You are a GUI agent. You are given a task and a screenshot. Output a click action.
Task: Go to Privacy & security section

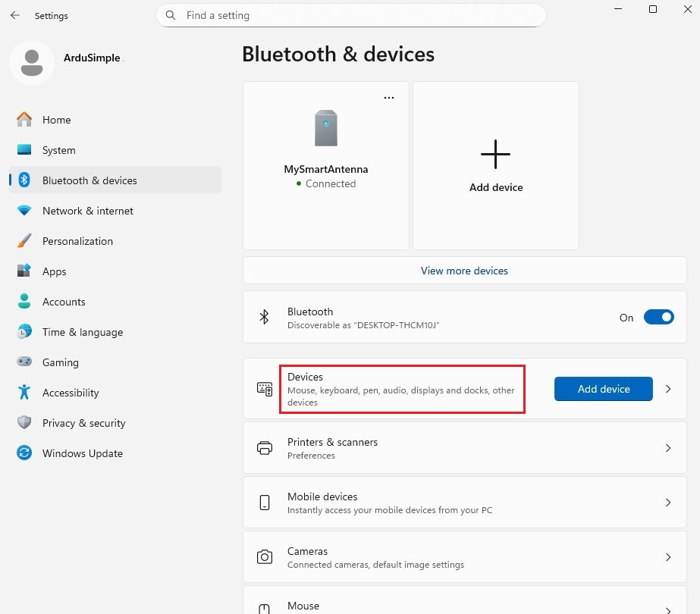click(83, 423)
